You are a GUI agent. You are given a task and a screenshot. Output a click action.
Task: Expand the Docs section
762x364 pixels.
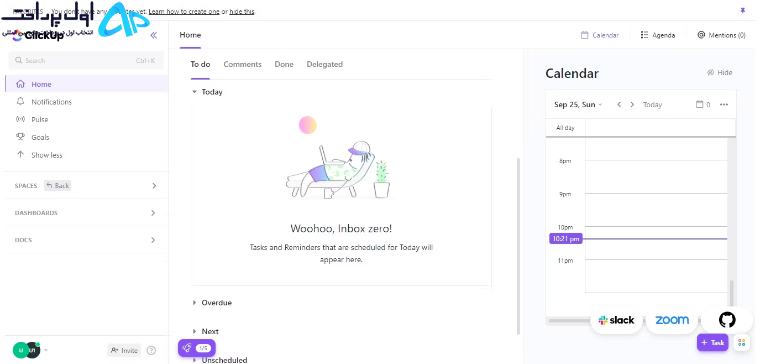[x=153, y=240]
